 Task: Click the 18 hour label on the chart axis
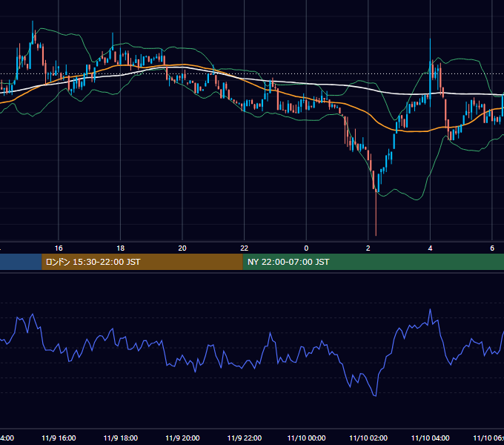(121, 248)
